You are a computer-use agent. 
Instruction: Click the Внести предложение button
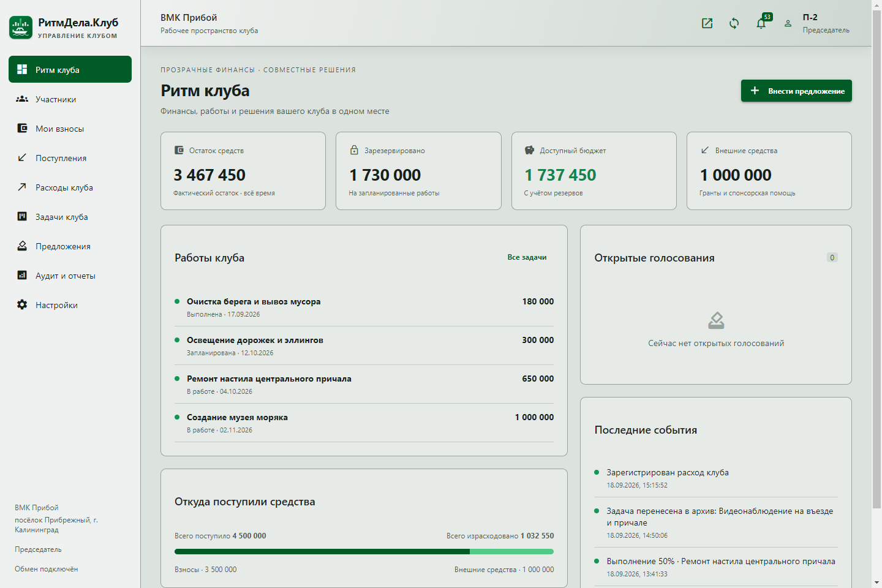click(x=796, y=91)
